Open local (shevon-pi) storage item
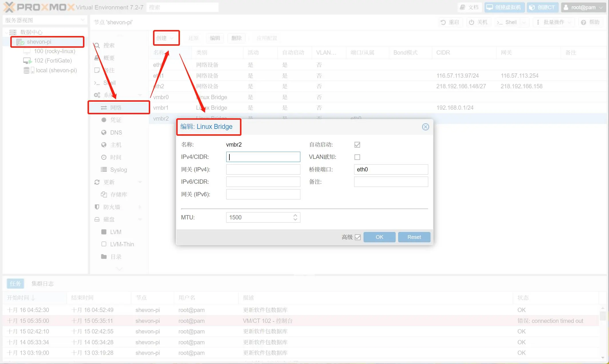Image resolution: width=609 pixels, height=364 pixels. 56,70
